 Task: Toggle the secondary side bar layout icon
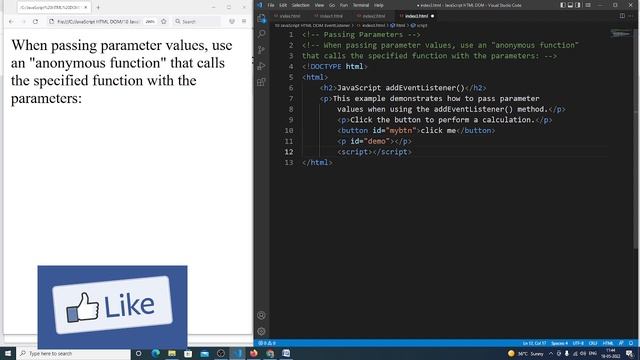[578, 5]
